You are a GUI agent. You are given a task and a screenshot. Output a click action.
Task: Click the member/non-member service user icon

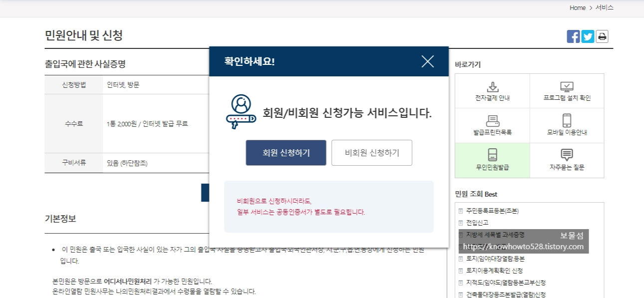coord(241,111)
